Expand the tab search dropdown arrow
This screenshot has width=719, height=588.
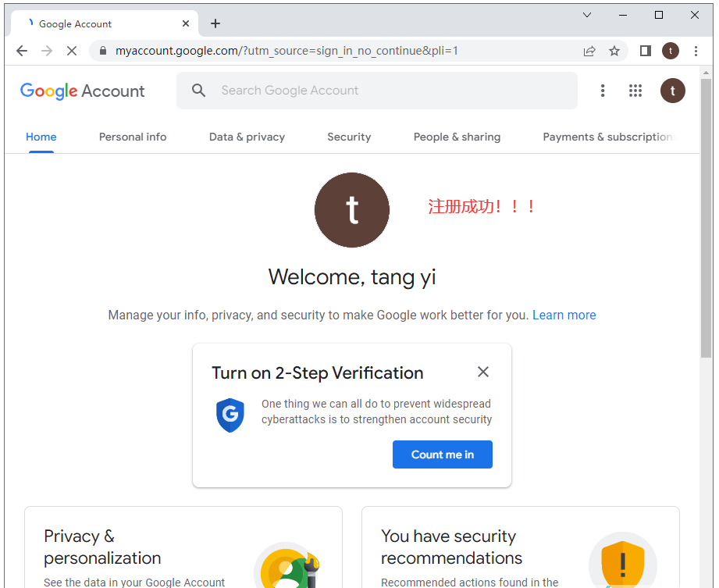(587, 15)
